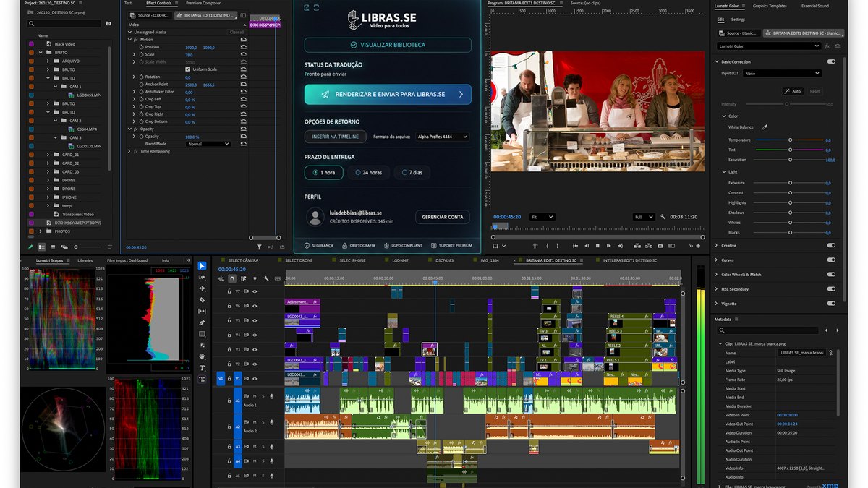
Task: Toggle Basic Correction section switch
Action: 831,61
